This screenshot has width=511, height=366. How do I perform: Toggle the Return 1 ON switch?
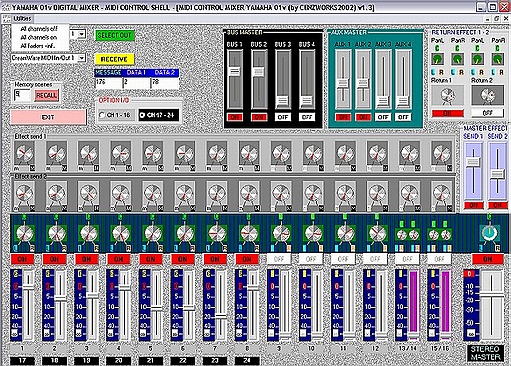[x=448, y=113]
